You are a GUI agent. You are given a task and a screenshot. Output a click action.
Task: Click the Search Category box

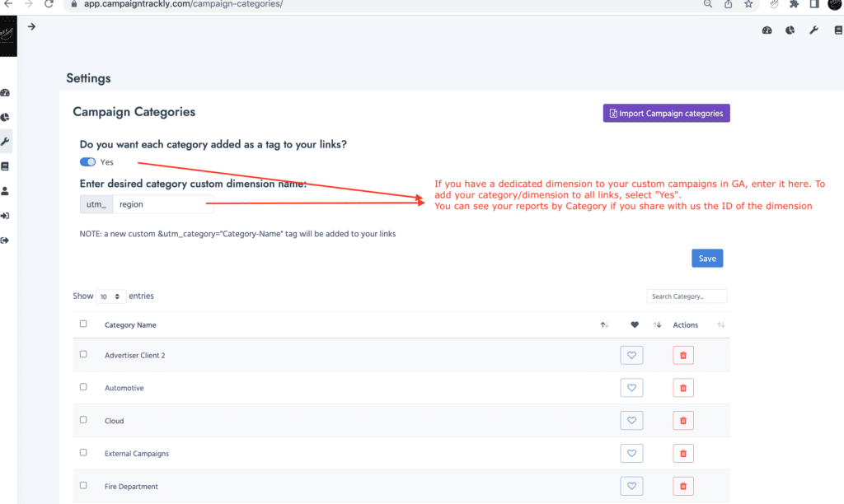(x=687, y=296)
